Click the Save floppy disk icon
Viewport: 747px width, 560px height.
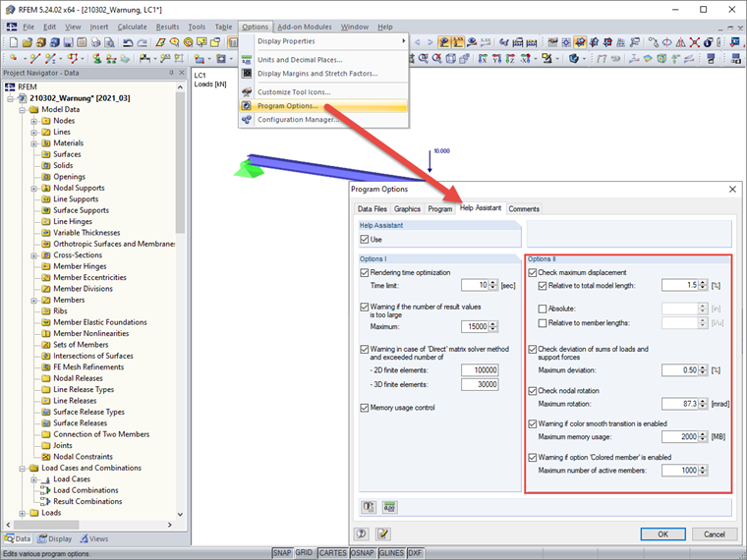pyautogui.click(x=68, y=43)
